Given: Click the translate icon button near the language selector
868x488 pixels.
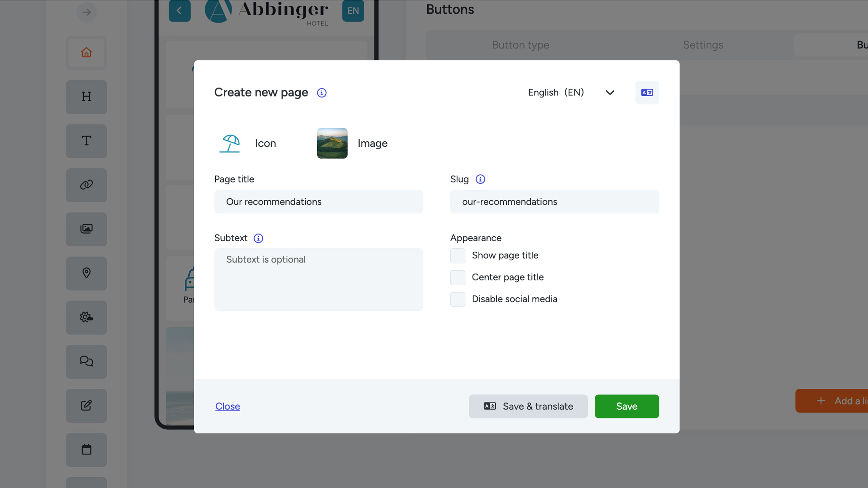Looking at the screenshot, I should coord(647,92).
